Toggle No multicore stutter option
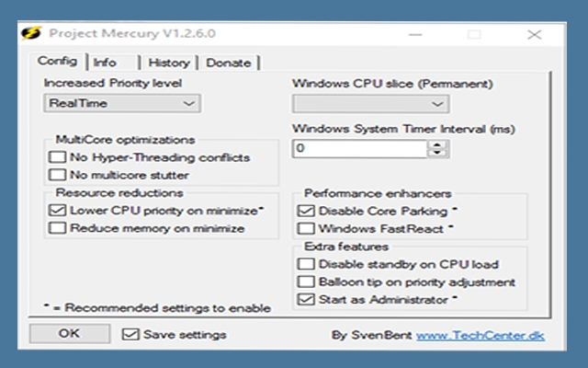The height and width of the screenshot is (368, 588). click(56, 174)
